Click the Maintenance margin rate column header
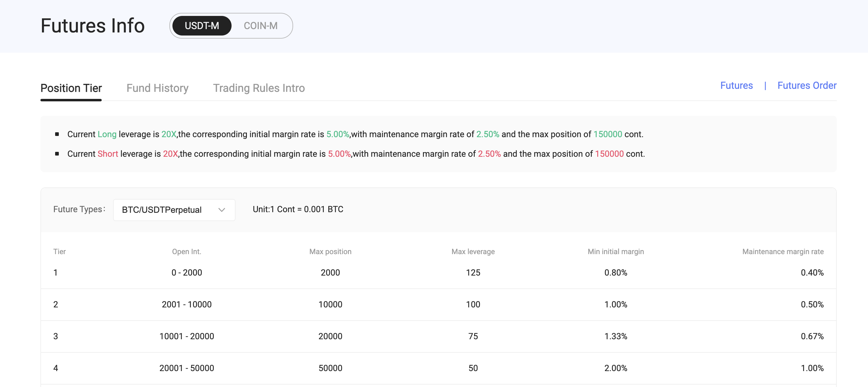The width and height of the screenshot is (868, 387). [x=783, y=252]
